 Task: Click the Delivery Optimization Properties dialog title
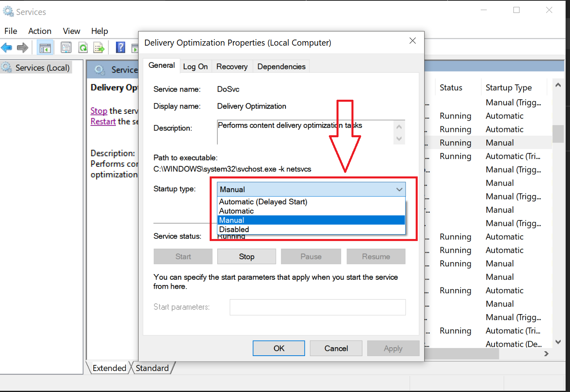point(238,43)
